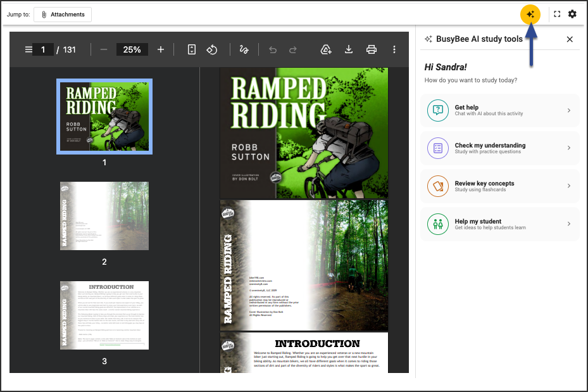This screenshot has width=588, height=392.
Task: Toggle fullscreen view icon
Action: tap(557, 15)
